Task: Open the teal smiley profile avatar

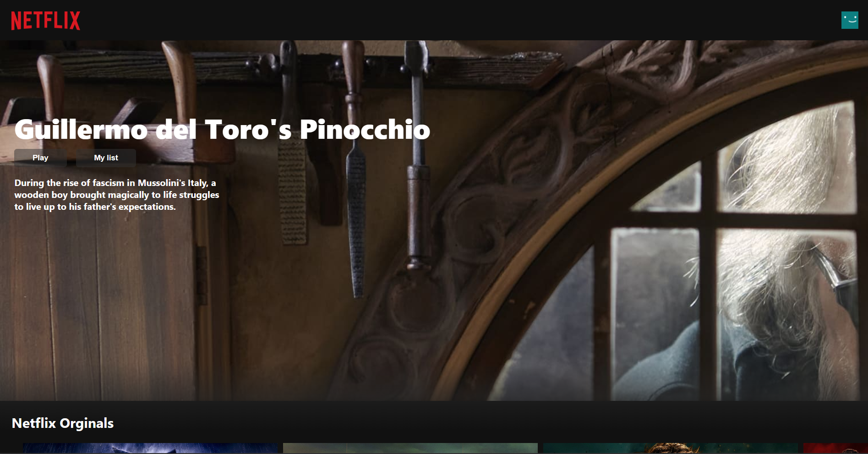Action: pyautogui.click(x=850, y=20)
